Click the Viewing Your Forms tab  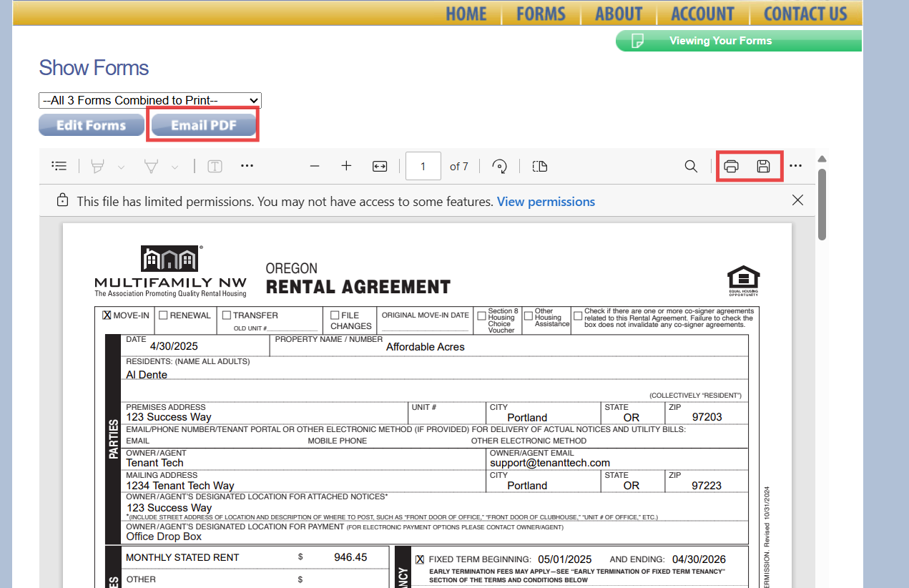[739, 41]
